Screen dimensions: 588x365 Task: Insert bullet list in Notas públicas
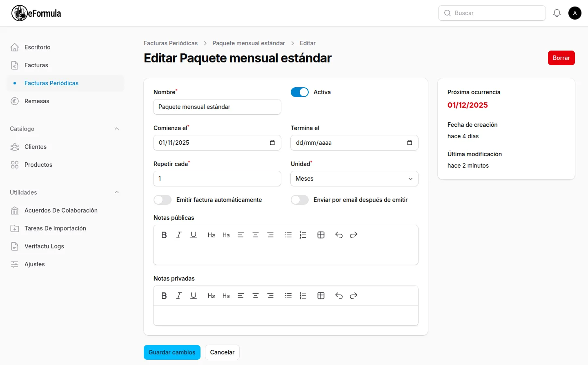click(288, 235)
